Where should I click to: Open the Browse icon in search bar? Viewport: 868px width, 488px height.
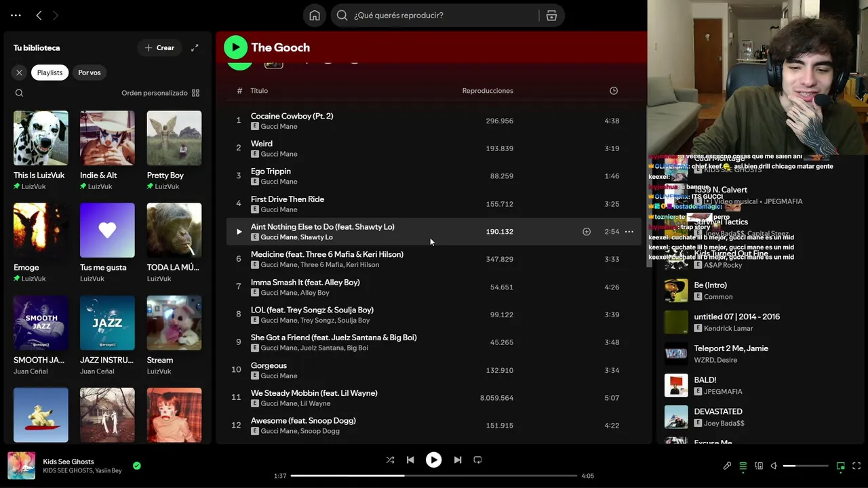551,16
